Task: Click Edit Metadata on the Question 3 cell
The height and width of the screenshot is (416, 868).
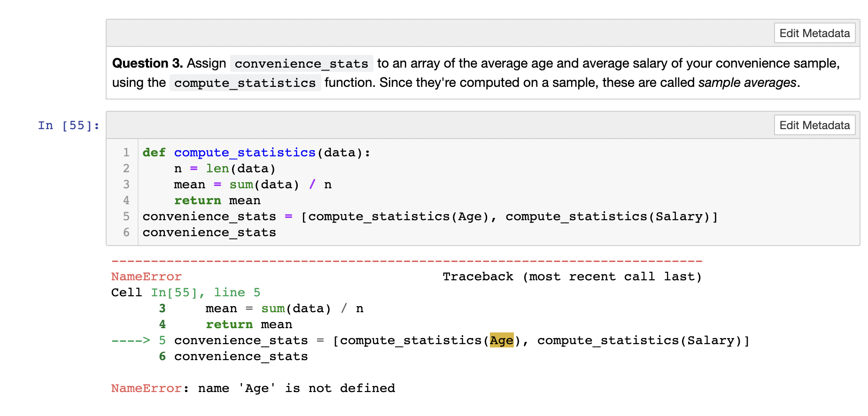Action: [x=814, y=33]
